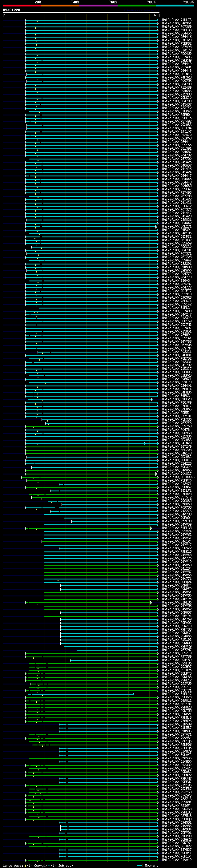197x868 pixels.
Task: Click hit label UniRef100_P12332
Action: click(x=177, y=765)
